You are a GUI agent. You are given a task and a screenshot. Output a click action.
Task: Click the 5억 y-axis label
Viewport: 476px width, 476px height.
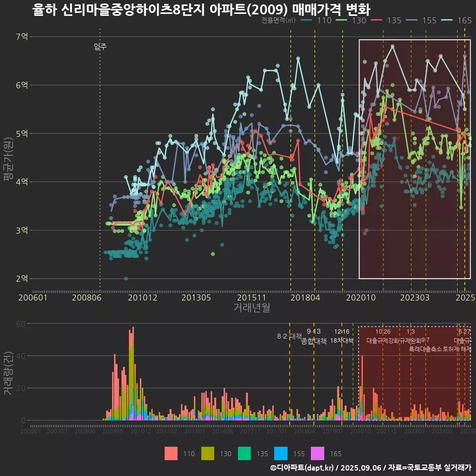coord(22,133)
